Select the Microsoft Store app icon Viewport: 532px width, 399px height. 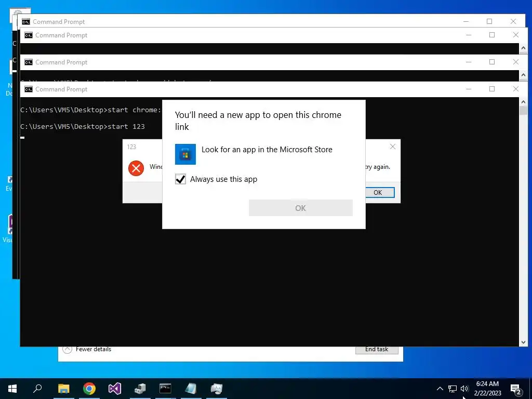pyautogui.click(x=185, y=154)
